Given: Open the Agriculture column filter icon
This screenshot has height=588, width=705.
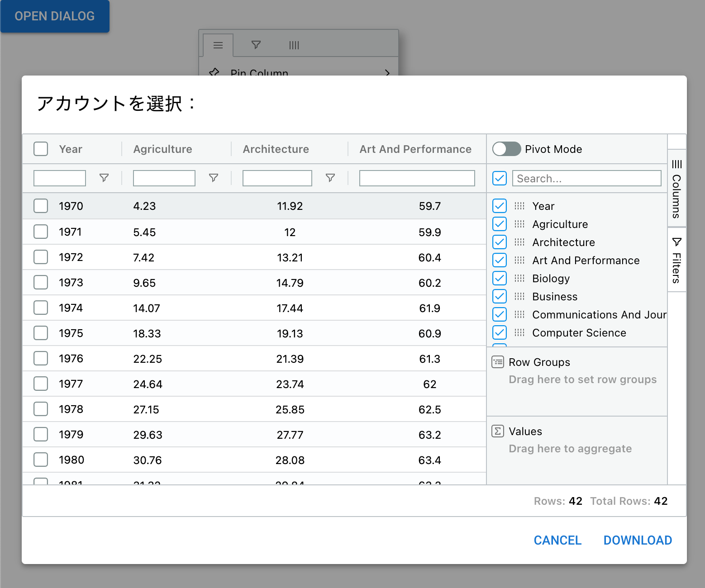Looking at the screenshot, I should click(214, 178).
